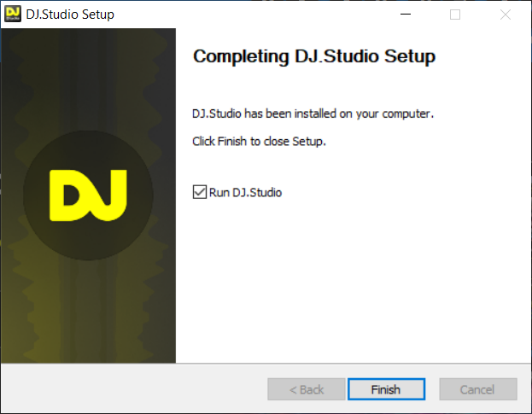This screenshot has height=414, width=532.
Task: Close the setup window with the X
Action: 506,15
